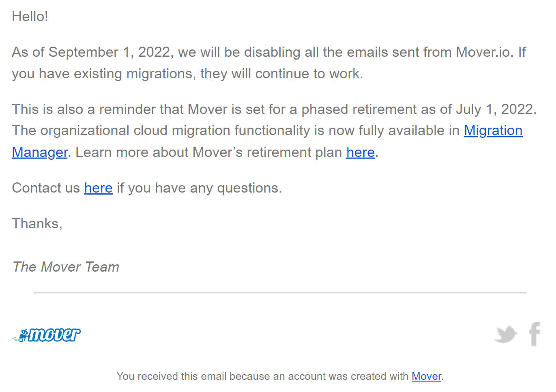Screen dimensions: 556x392
Task: Click "Learn more about Mover's retirement plan" text
Action: tap(208, 152)
